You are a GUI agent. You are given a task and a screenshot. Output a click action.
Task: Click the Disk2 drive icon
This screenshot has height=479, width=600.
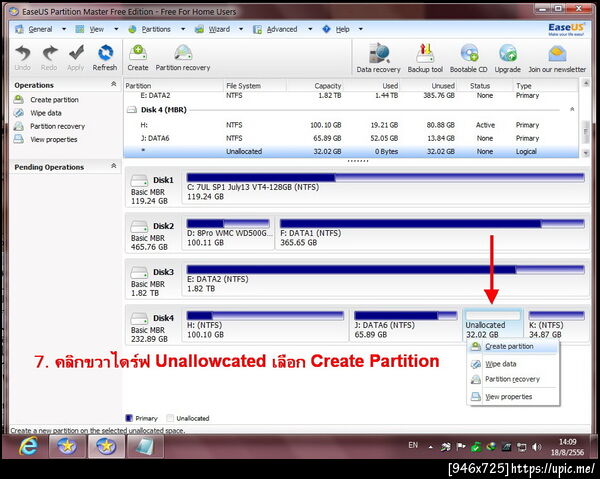pos(139,226)
